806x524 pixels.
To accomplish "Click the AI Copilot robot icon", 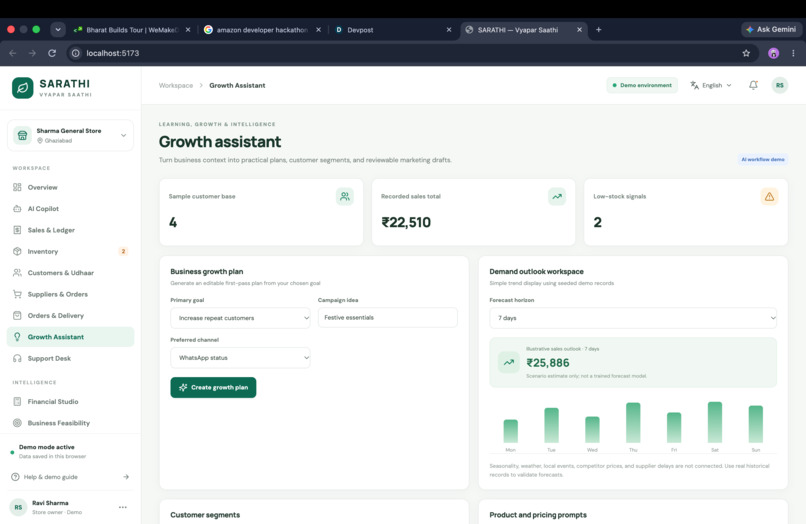I will tap(17, 209).
